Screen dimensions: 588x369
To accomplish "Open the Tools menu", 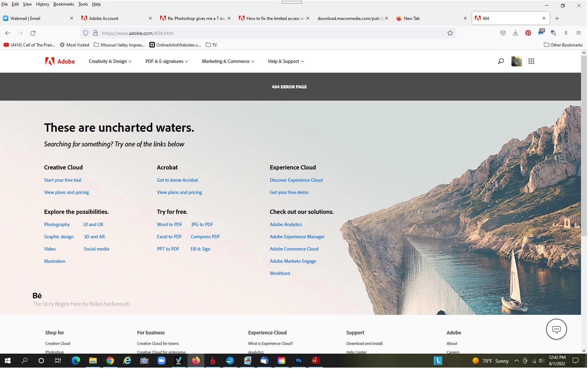I will pos(83,4).
